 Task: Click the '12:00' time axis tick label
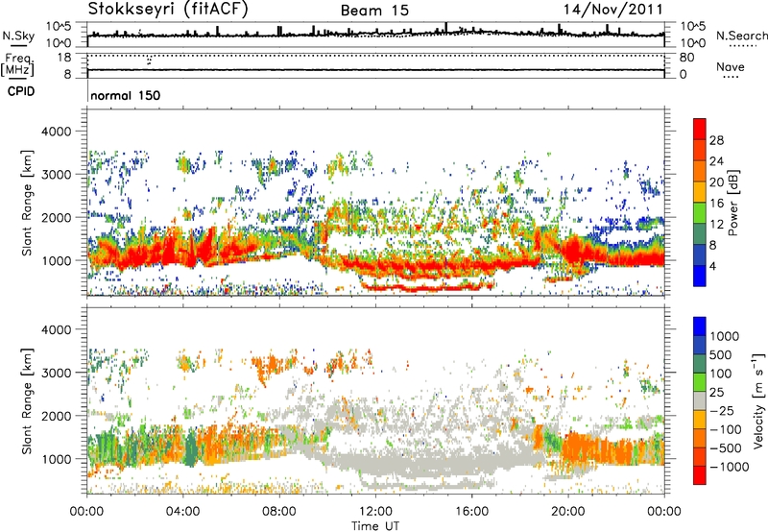coord(375,512)
